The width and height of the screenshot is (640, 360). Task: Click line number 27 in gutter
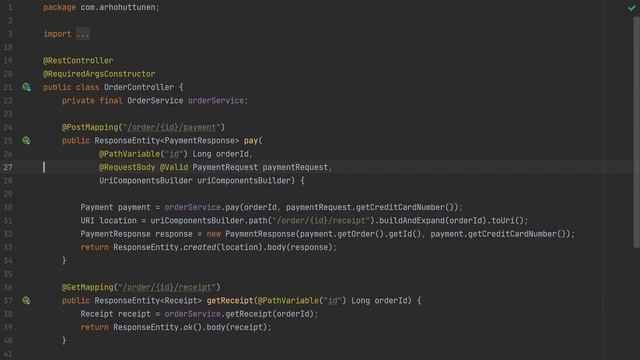pyautogui.click(x=8, y=167)
